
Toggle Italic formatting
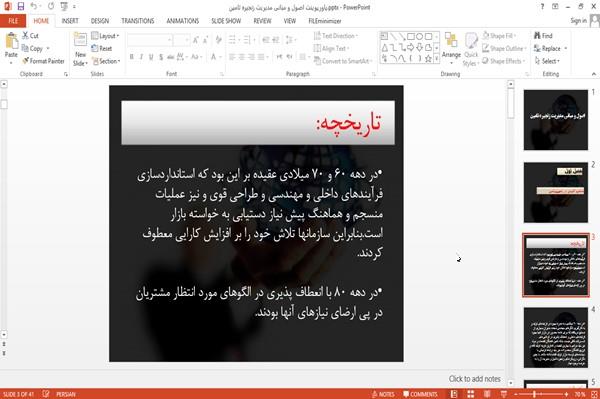pos(141,57)
